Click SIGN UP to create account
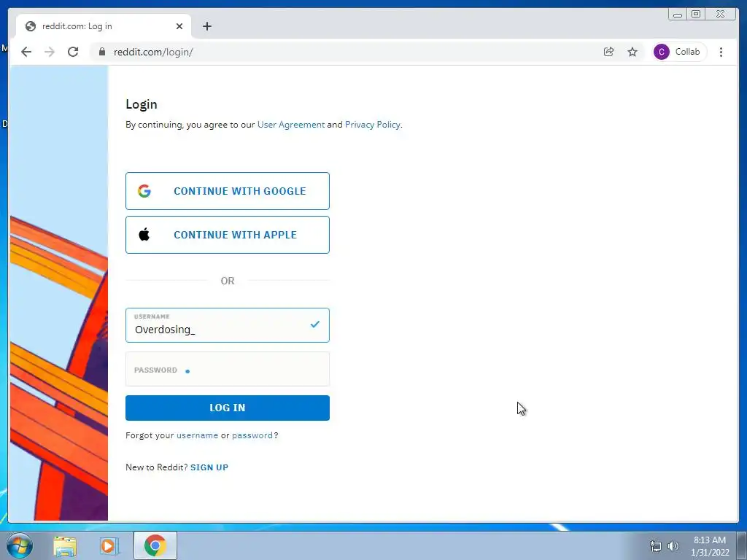The height and width of the screenshot is (560, 747). point(209,467)
